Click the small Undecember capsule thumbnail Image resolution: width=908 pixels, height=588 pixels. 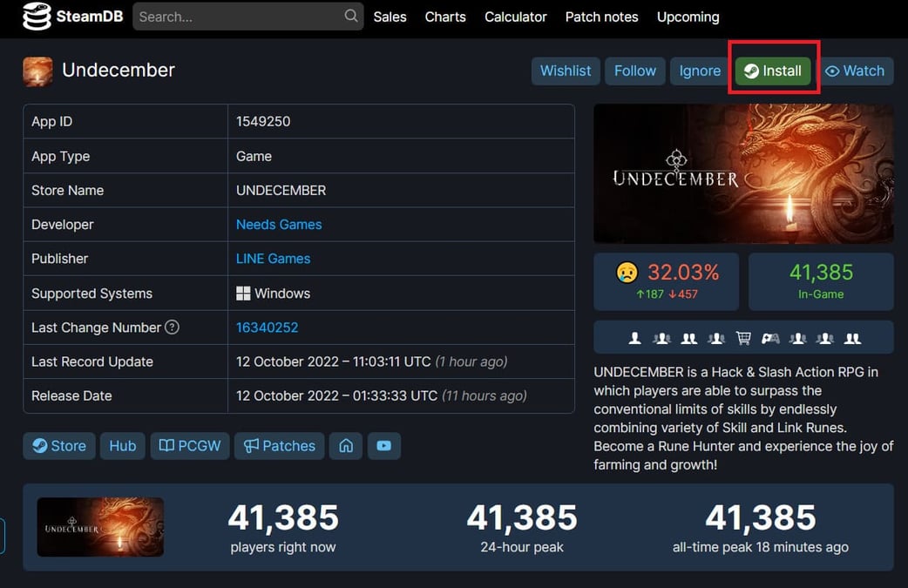[100, 527]
